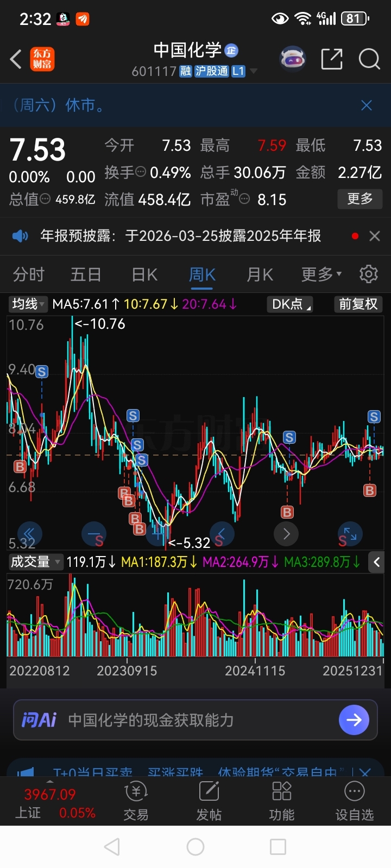Move chart left with single-left arrow
Viewport: 391px width, 868px height.
click(222, 534)
